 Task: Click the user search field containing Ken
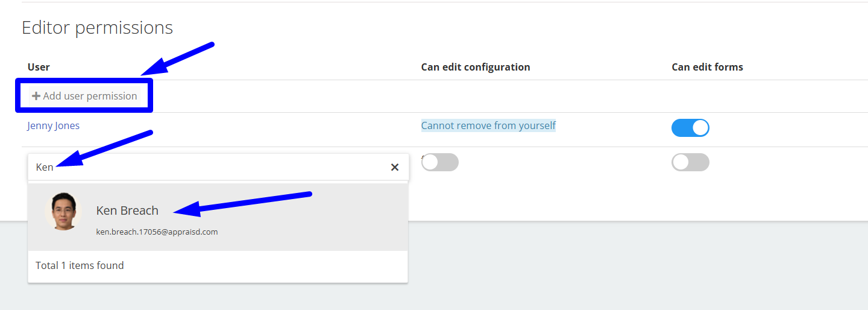(x=218, y=167)
